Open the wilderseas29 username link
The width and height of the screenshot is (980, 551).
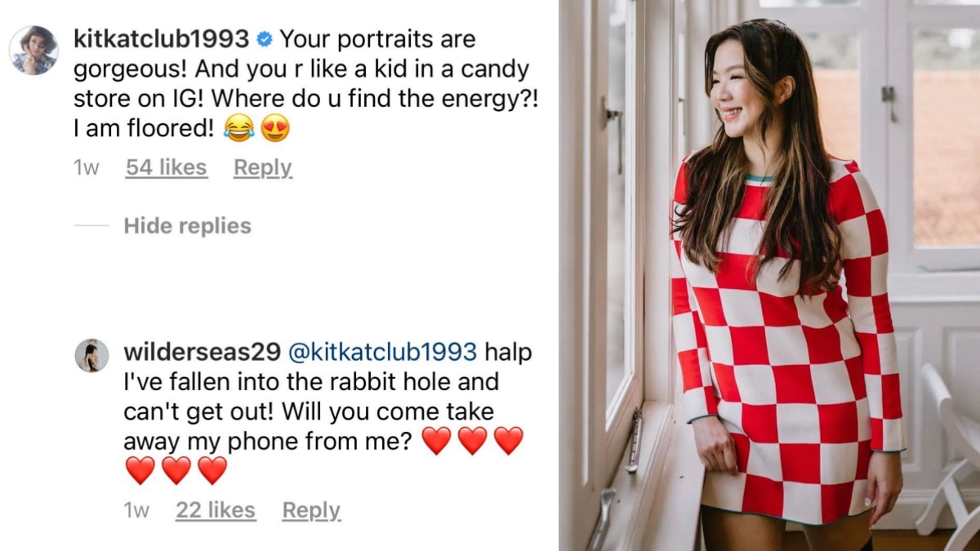tap(202, 352)
